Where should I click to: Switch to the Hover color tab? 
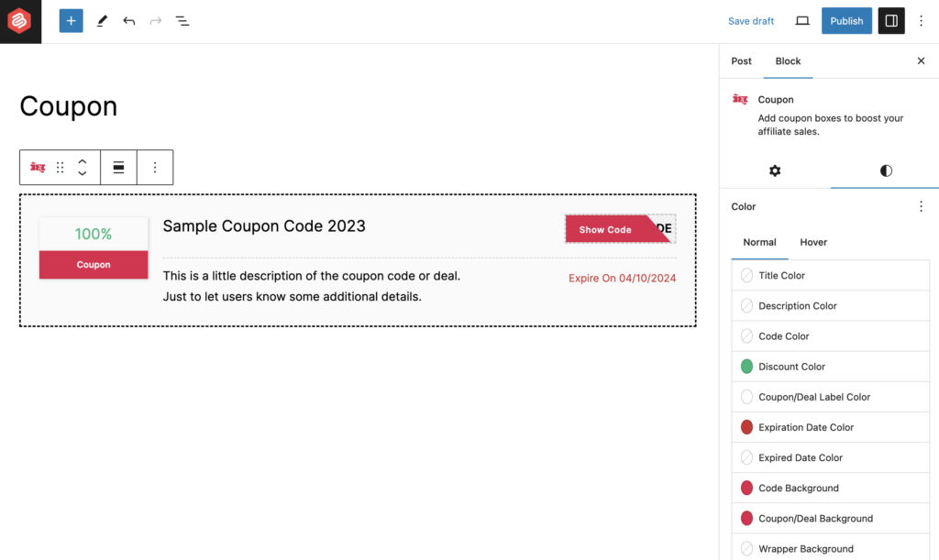(812, 242)
